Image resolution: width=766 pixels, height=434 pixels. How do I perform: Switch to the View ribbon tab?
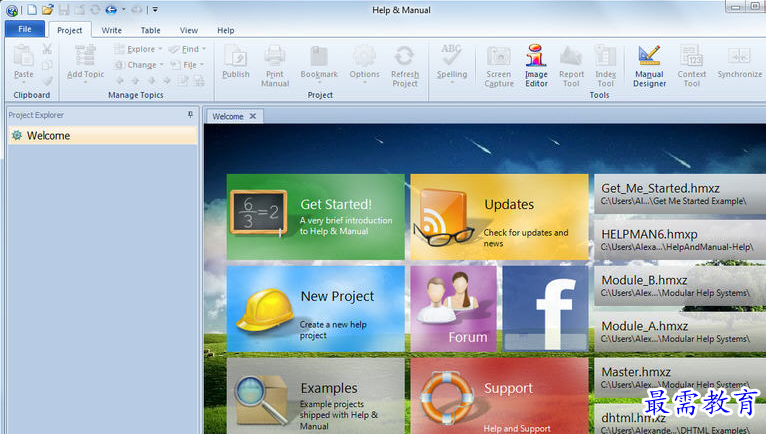(189, 30)
